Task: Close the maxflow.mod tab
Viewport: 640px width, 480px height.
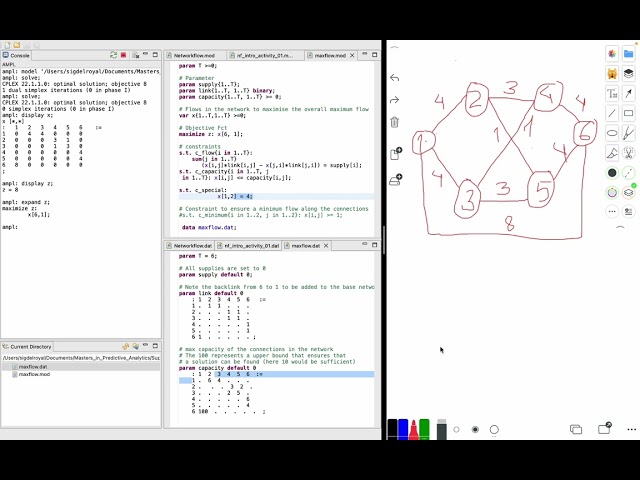Action: point(352,56)
